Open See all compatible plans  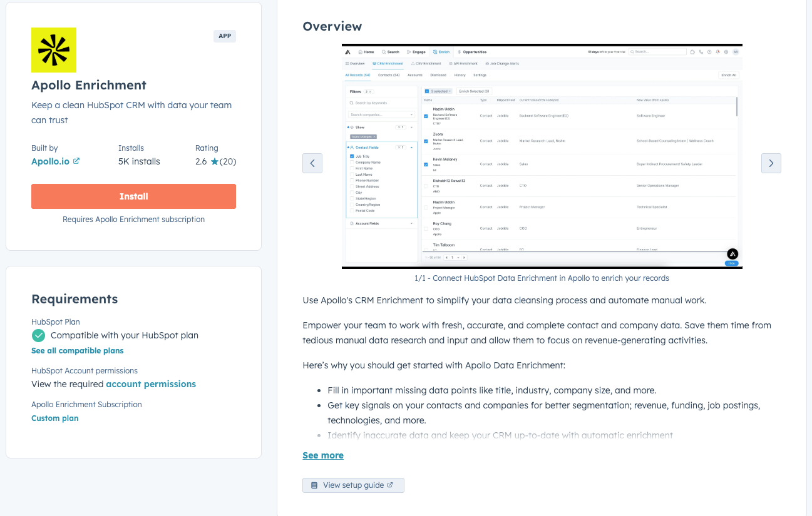[78, 351]
